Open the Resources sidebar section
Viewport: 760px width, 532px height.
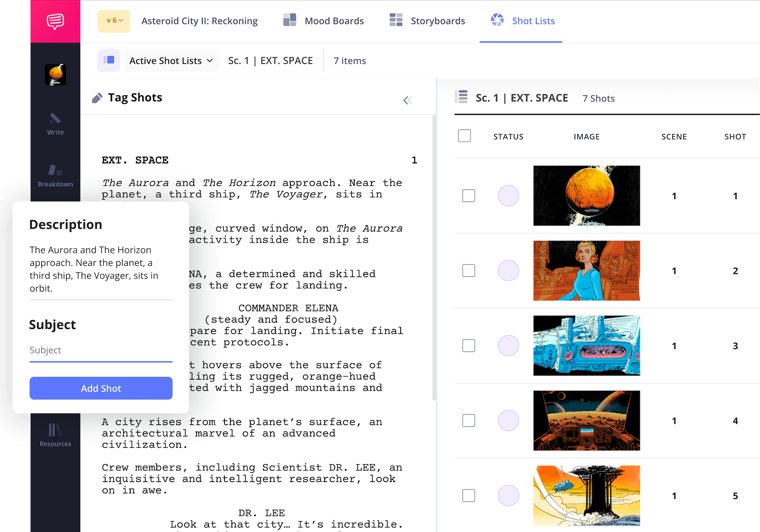55,435
